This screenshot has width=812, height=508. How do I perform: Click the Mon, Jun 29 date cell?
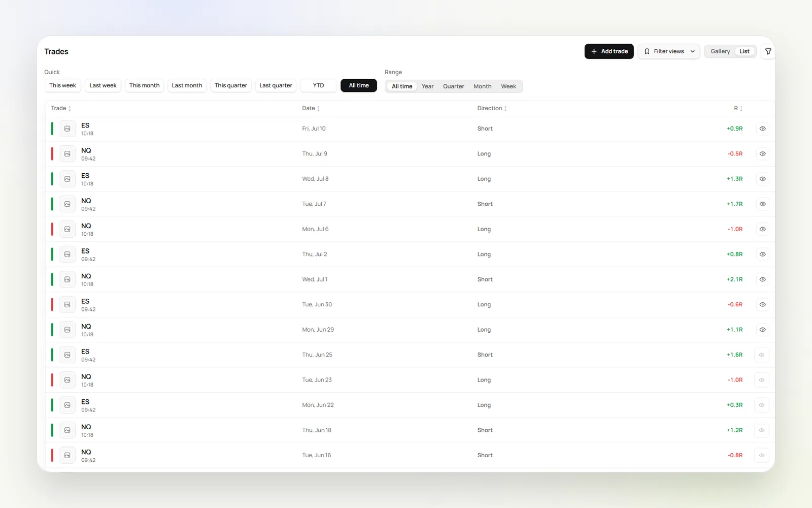[318, 330]
